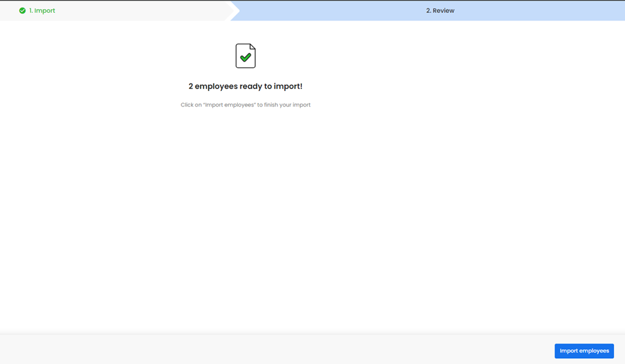Select the 2. Review step

tap(440, 11)
